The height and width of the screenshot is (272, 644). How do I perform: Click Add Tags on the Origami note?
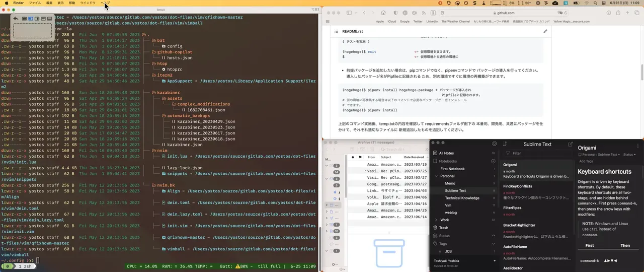click(586, 162)
